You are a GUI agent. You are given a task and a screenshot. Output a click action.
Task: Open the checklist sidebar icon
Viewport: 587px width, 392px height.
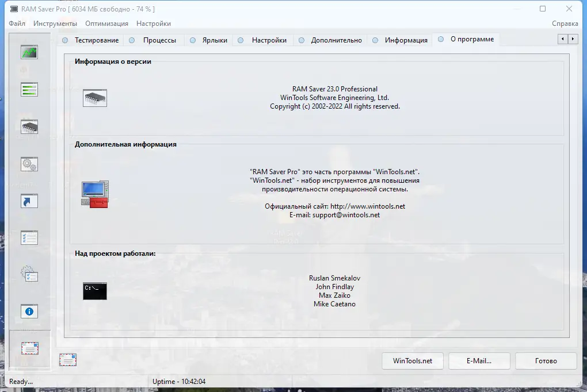[x=29, y=238]
